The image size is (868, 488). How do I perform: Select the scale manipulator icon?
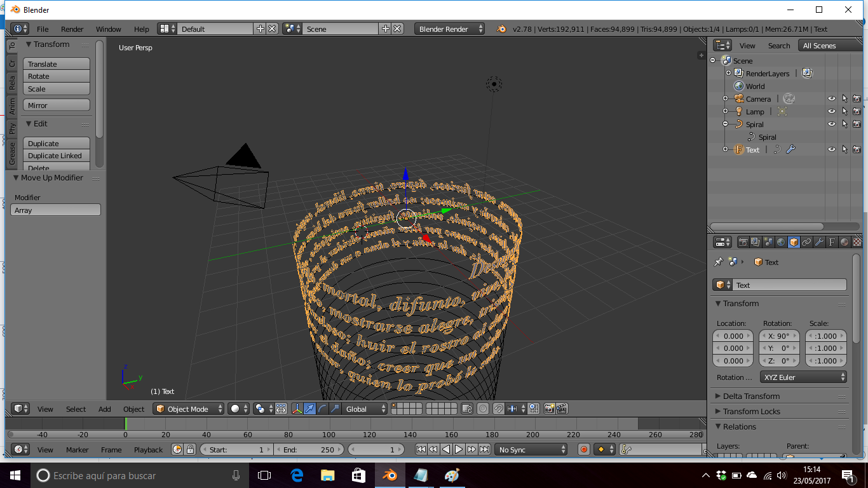point(335,409)
